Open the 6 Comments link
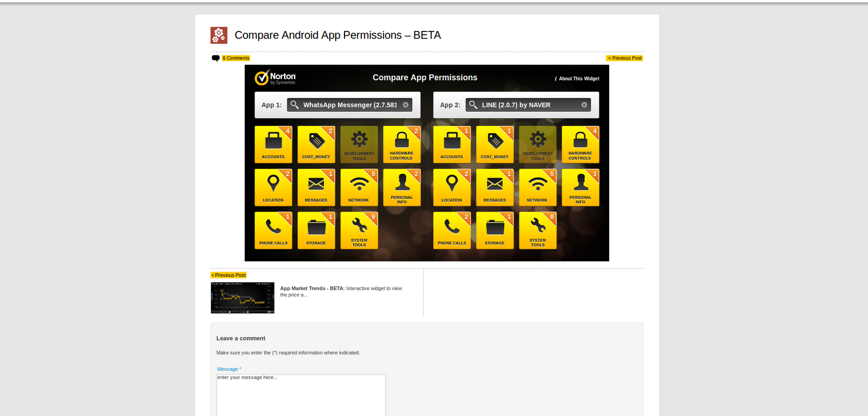The height and width of the screenshot is (416, 868). [236, 58]
